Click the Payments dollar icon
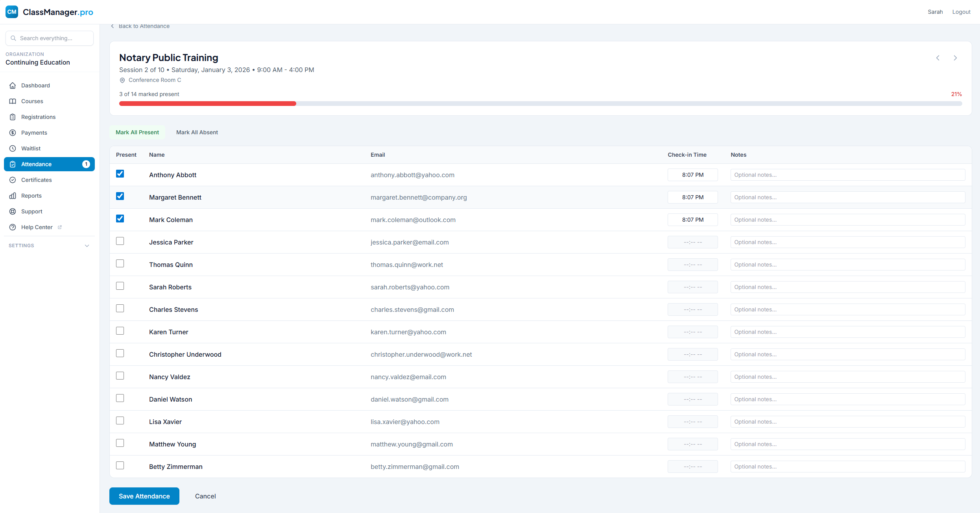 pos(13,133)
